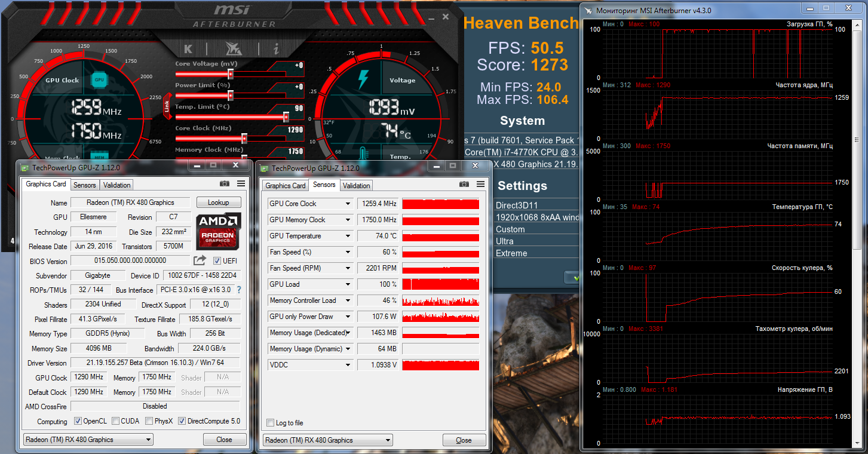Click the Core Clock slider handle

(244, 139)
